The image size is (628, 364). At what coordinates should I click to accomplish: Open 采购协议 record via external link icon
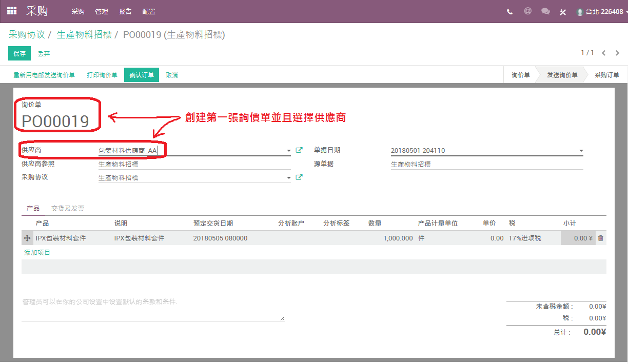point(299,177)
